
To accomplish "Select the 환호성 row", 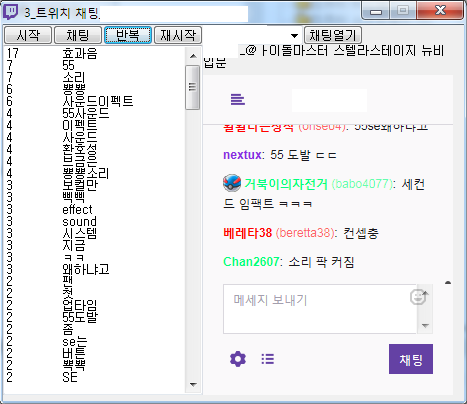I will tap(94, 149).
